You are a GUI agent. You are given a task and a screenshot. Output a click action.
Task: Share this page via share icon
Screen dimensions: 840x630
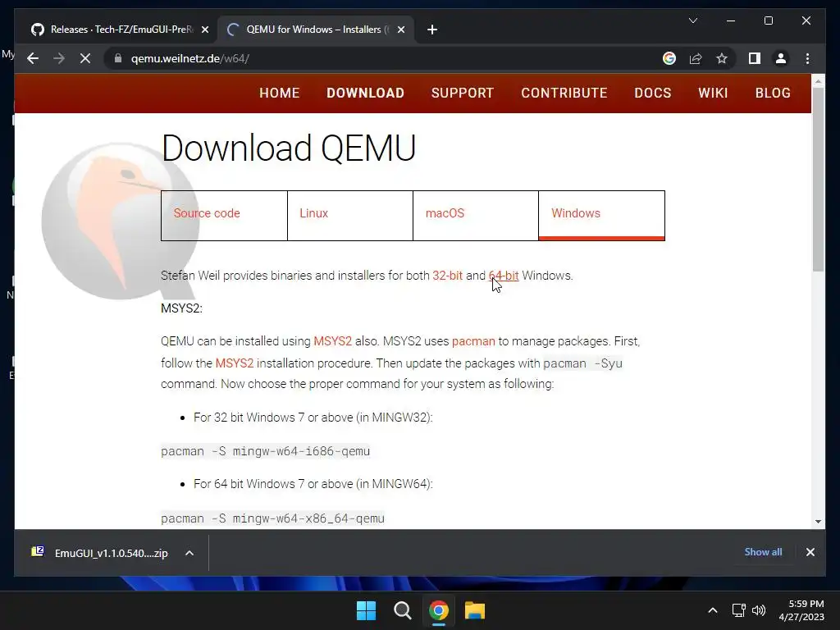(x=696, y=58)
